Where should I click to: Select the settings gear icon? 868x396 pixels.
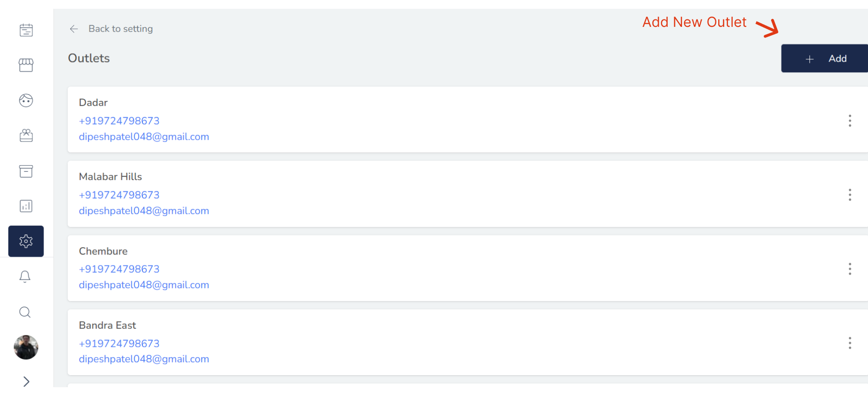click(x=26, y=241)
